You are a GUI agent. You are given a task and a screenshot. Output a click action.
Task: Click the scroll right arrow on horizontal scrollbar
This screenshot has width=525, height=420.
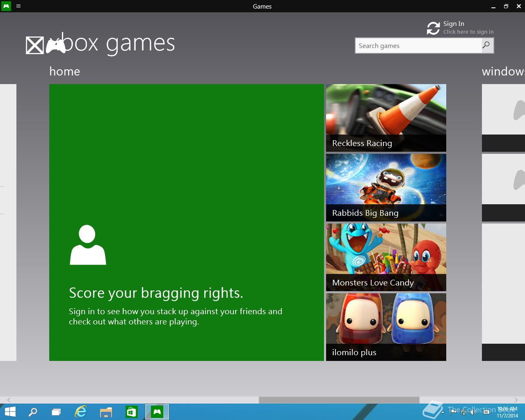[516, 400]
